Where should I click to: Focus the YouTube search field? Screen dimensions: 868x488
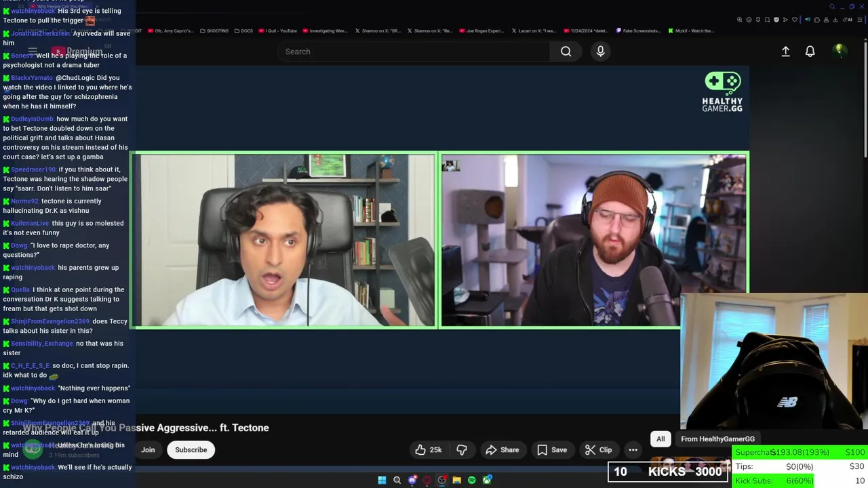pyautogui.click(x=414, y=52)
